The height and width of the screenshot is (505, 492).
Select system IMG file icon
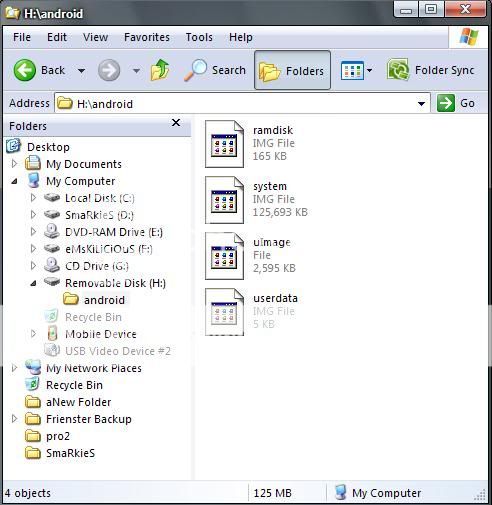point(224,200)
